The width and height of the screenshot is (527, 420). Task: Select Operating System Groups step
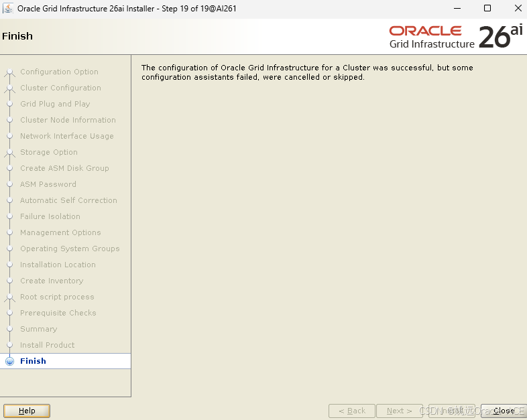point(70,249)
